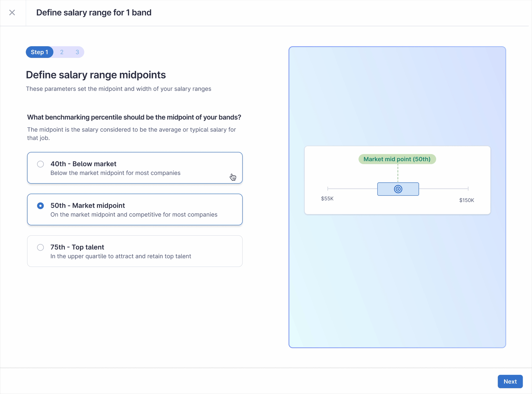Click the salary range preview card
This screenshot has width=532, height=394.
(397, 180)
